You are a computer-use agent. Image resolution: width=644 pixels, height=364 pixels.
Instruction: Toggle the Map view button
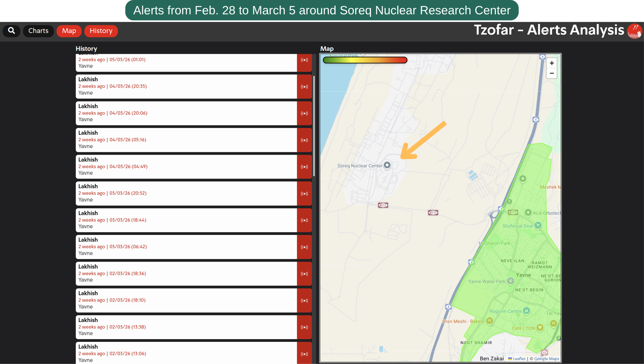tap(69, 31)
